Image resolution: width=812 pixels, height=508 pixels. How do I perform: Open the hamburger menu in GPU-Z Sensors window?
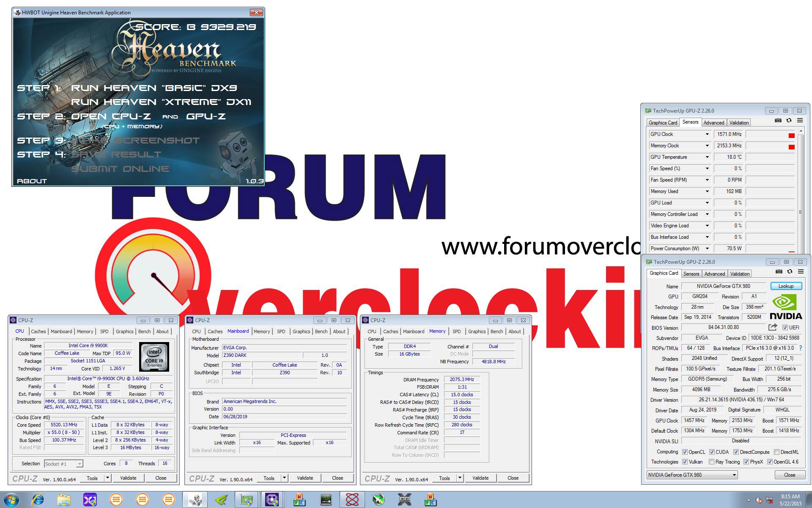point(800,121)
